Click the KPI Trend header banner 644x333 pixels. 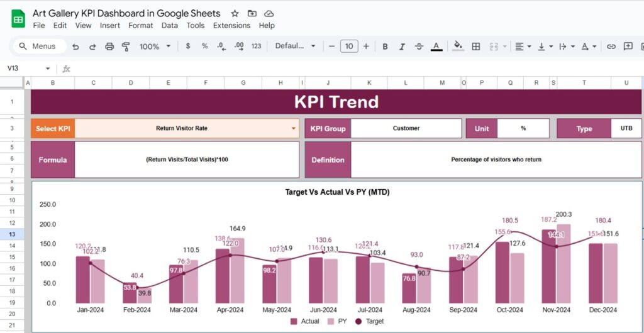click(x=336, y=102)
